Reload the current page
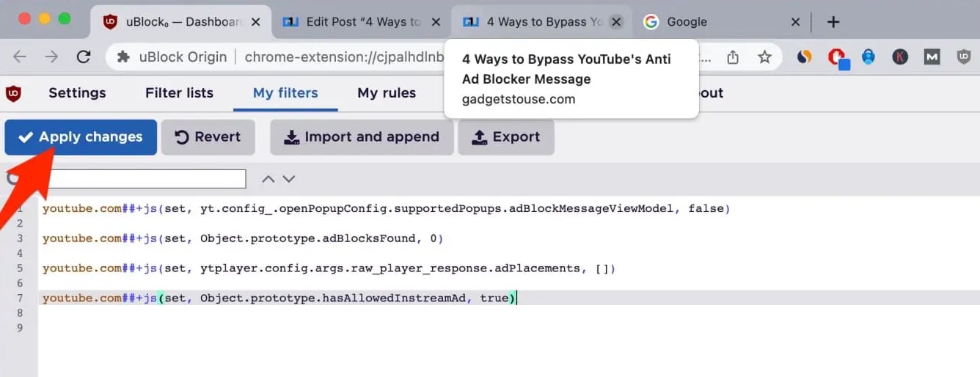This screenshot has width=980, height=377. [x=84, y=56]
